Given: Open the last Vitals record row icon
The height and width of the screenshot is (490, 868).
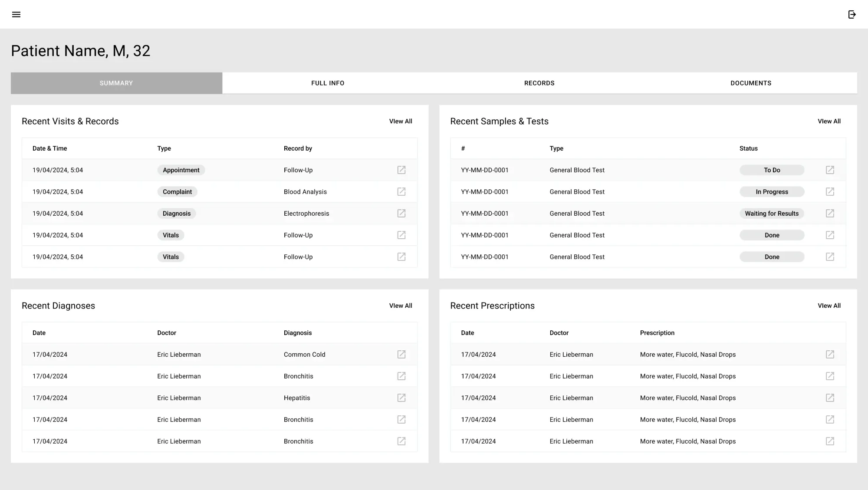Looking at the screenshot, I should pyautogui.click(x=401, y=257).
